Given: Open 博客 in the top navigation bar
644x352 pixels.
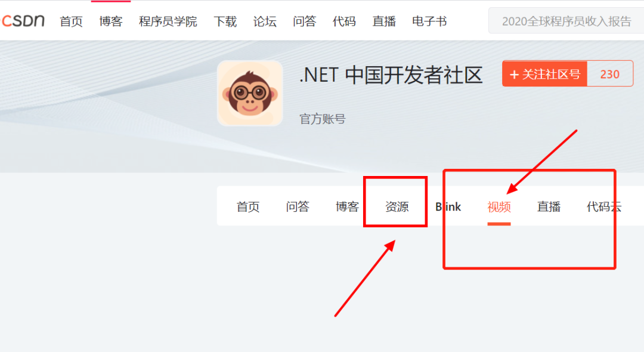Looking at the screenshot, I should coord(111,21).
